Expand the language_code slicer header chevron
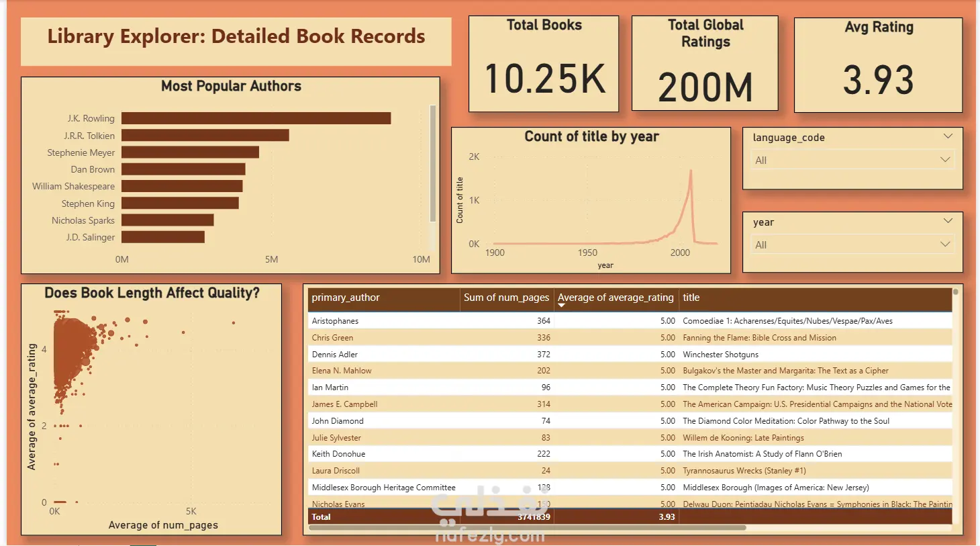 [948, 136]
